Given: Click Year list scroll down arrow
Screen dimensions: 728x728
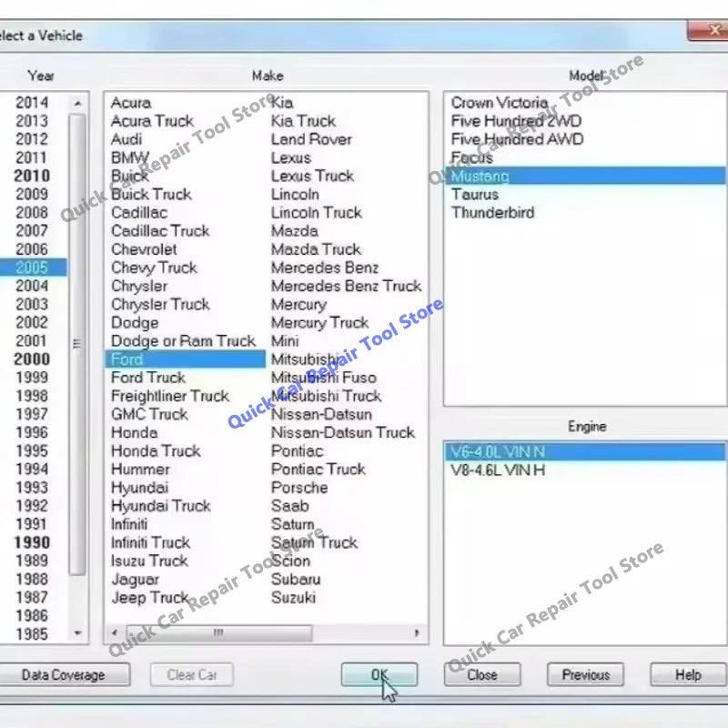Looking at the screenshot, I should click(77, 632).
